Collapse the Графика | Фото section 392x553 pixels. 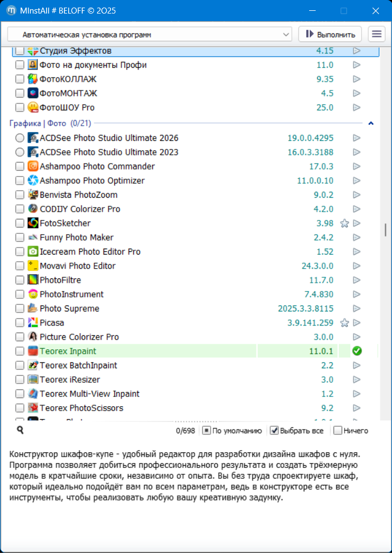pyautogui.click(x=371, y=123)
